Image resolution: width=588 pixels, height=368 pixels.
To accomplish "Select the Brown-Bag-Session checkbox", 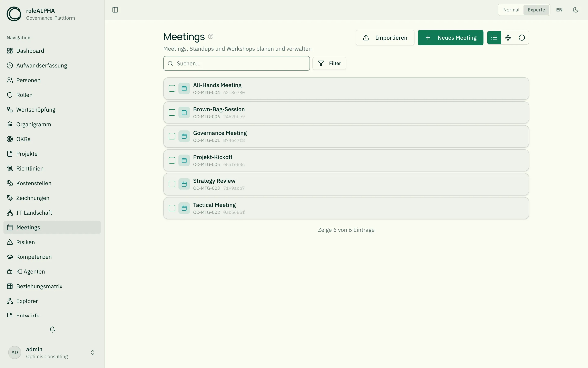I will coord(172,112).
